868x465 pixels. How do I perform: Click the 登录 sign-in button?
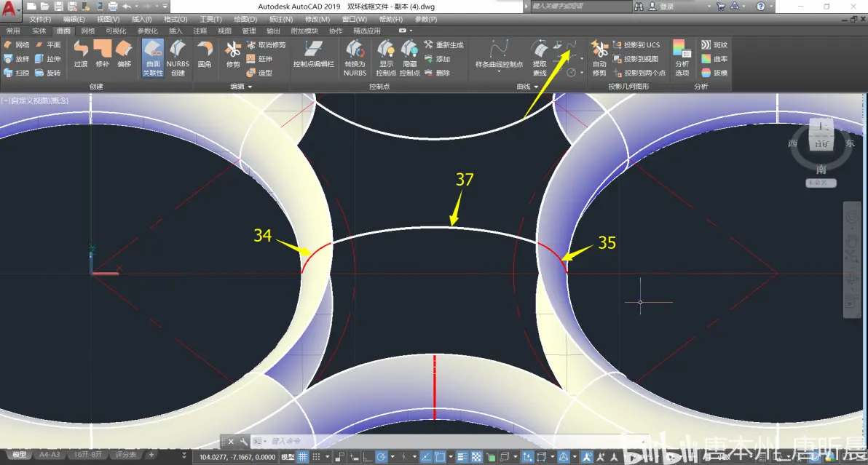pyautogui.click(x=661, y=7)
